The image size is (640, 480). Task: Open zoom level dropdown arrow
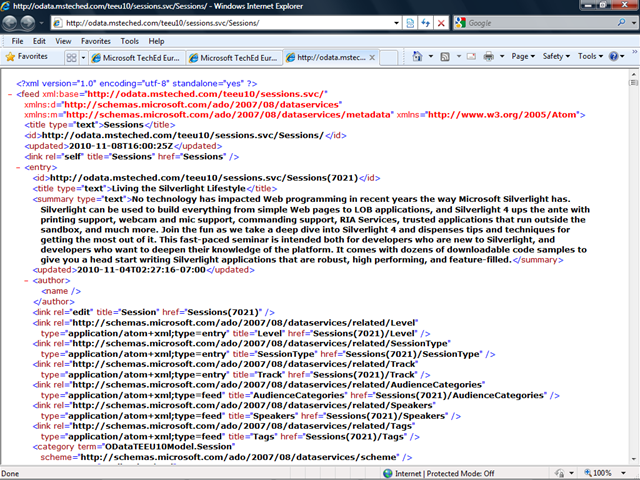coord(623,473)
